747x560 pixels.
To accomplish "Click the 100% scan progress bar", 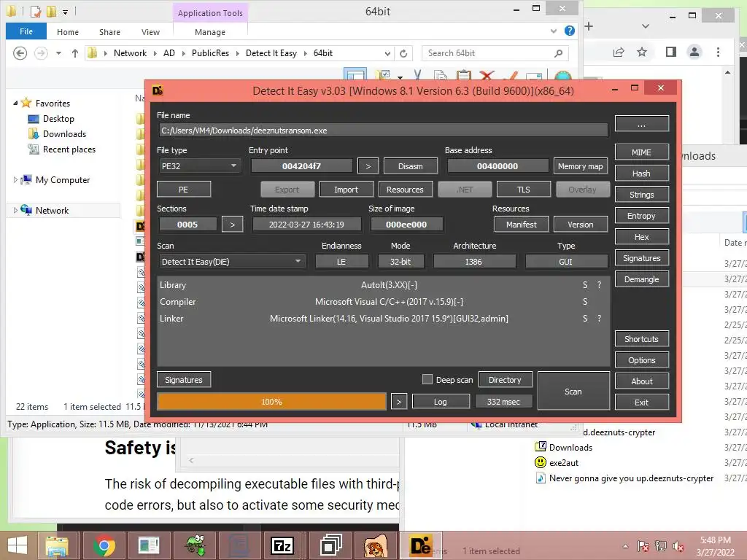I will 271,402.
